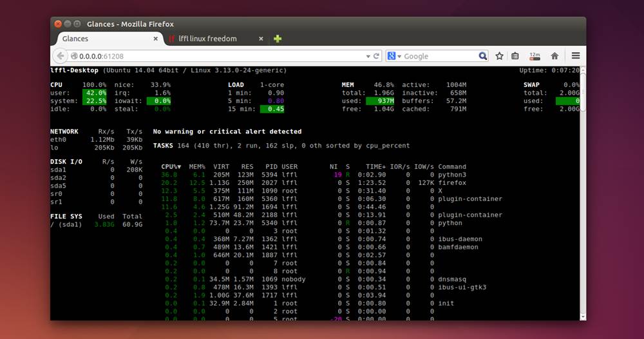Close the lffl linux freedom tab
The width and height of the screenshot is (644, 339).
(x=261, y=39)
